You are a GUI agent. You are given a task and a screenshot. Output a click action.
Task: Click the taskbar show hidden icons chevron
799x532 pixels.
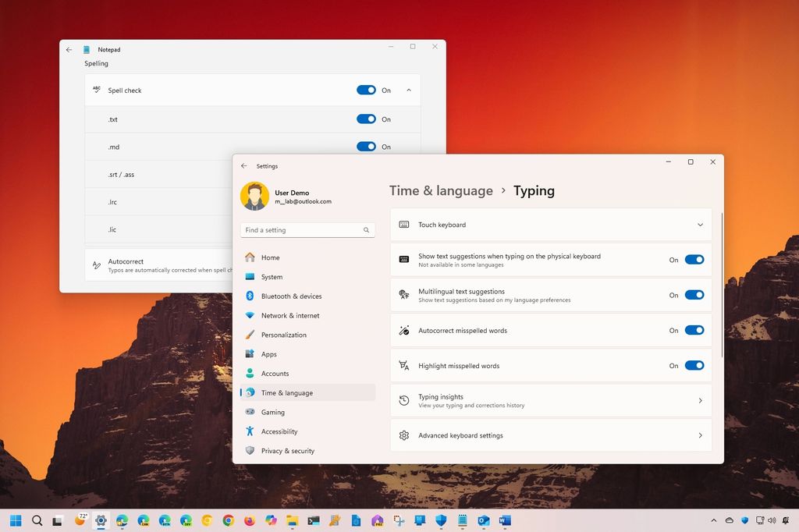(713, 520)
